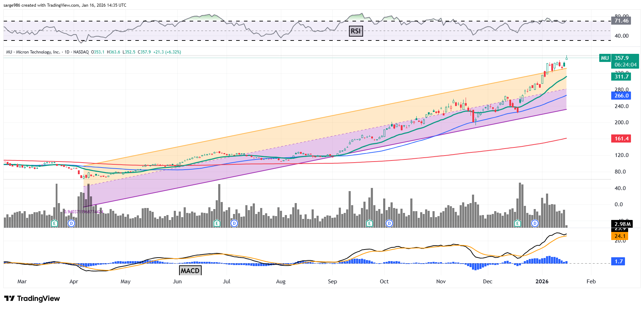Select the 71.46 RSI value label

click(621, 21)
